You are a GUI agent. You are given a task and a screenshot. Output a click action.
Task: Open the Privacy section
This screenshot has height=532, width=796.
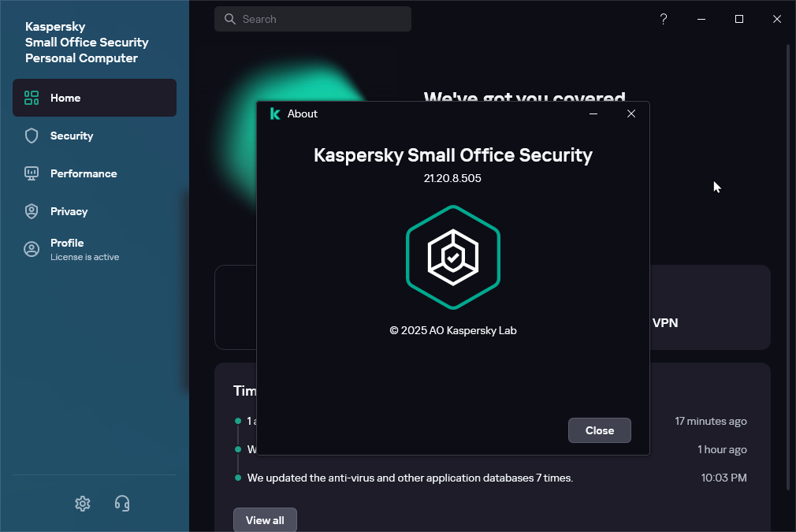click(95, 211)
